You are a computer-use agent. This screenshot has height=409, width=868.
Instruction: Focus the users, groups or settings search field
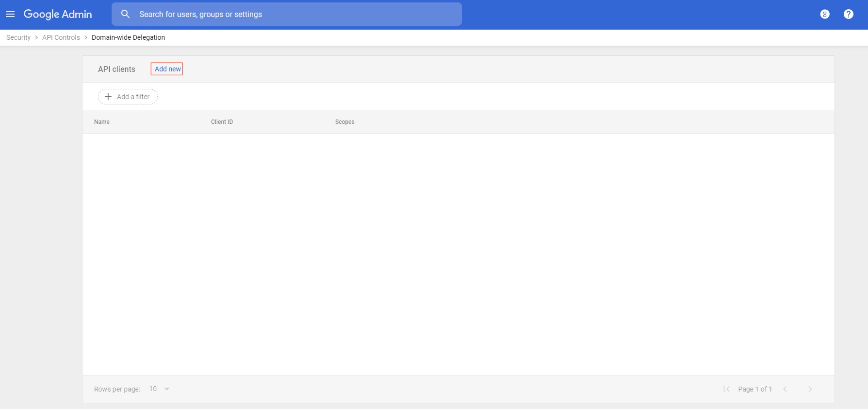click(291, 15)
